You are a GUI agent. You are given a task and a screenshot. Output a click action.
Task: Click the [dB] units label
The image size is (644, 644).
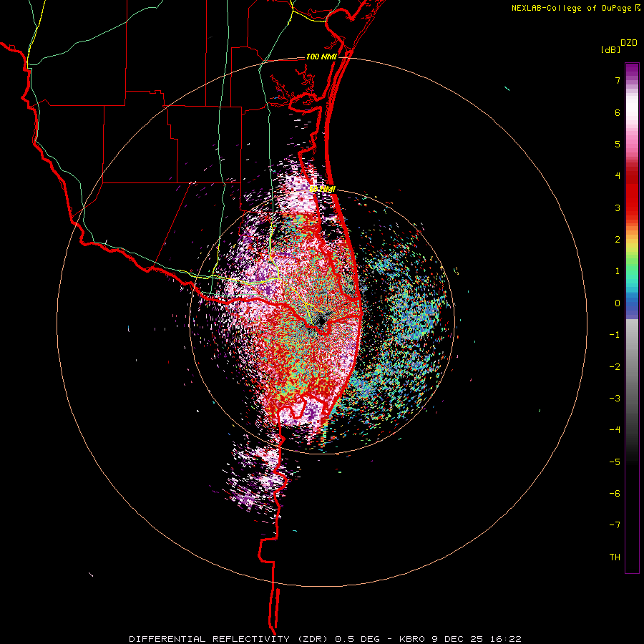tap(610, 49)
